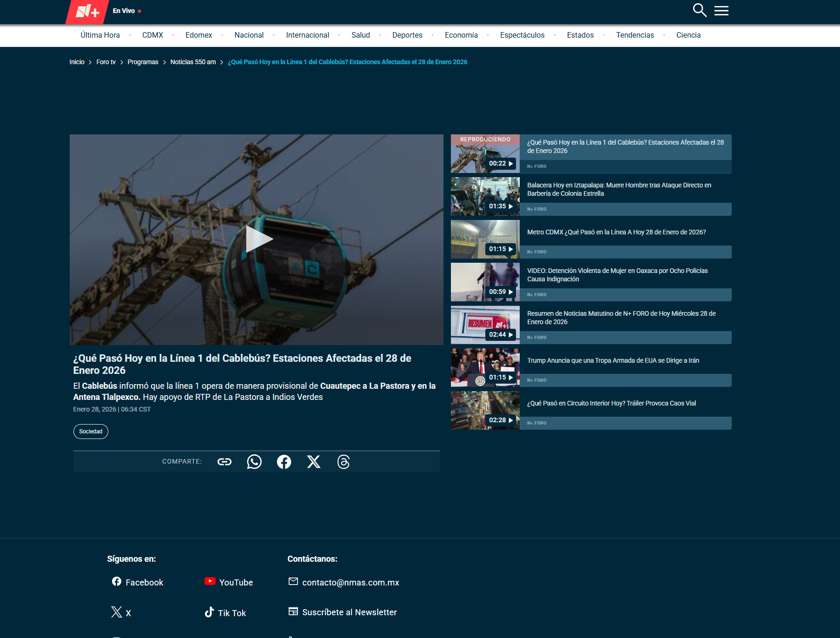Viewport: 840px width, 638px height.
Task: Go to the CDMX section
Action: [x=152, y=35]
